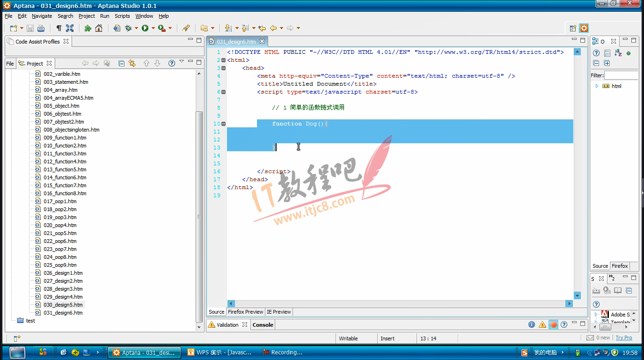The width and height of the screenshot is (644, 360).
Task: Open Recording taskbar button
Action: [282, 353]
